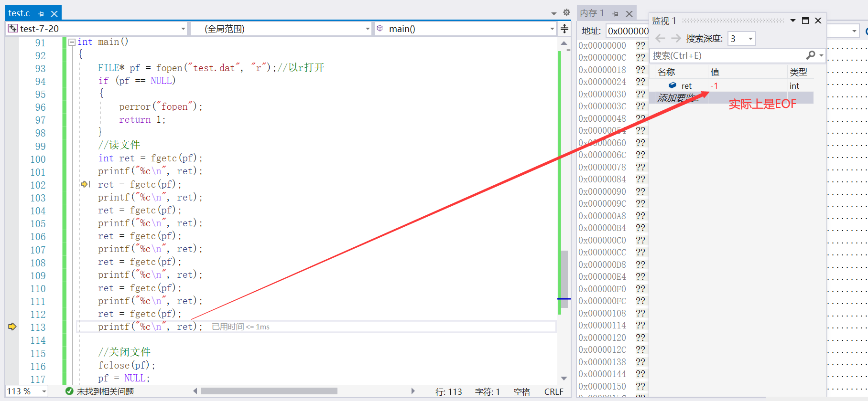Open editor settings gear icon
Screen dimensions: 868x401
tap(566, 12)
